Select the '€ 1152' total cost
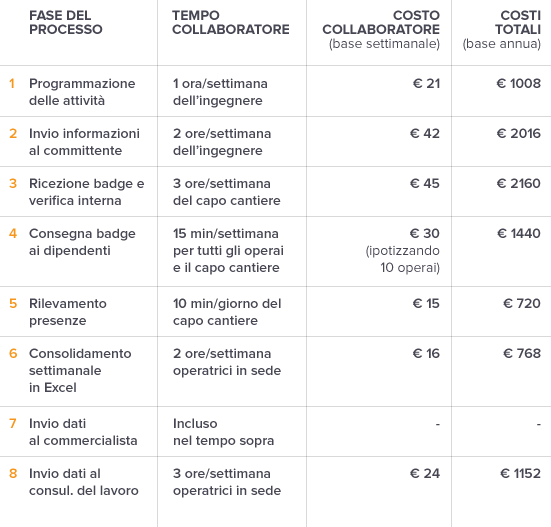 520,474
